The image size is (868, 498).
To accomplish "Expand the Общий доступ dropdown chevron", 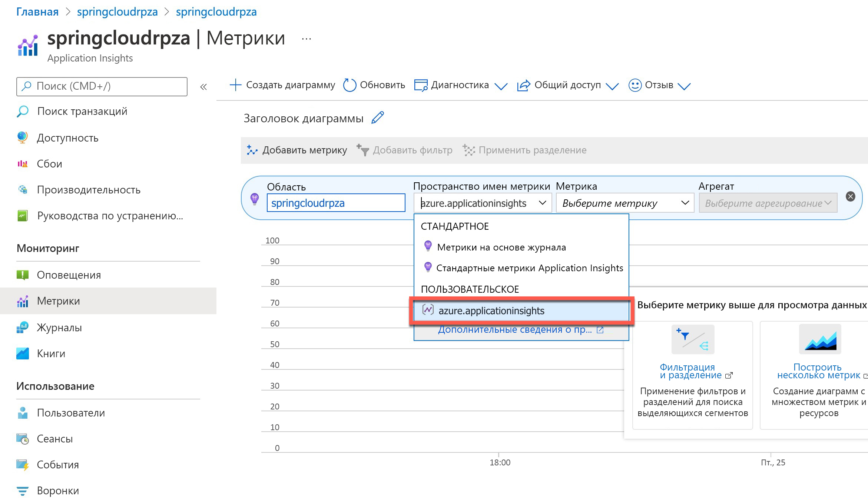I will [x=612, y=87].
